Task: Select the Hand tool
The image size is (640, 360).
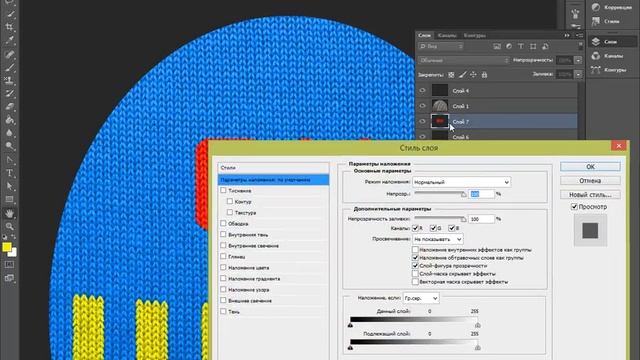Action: [9, 213]
